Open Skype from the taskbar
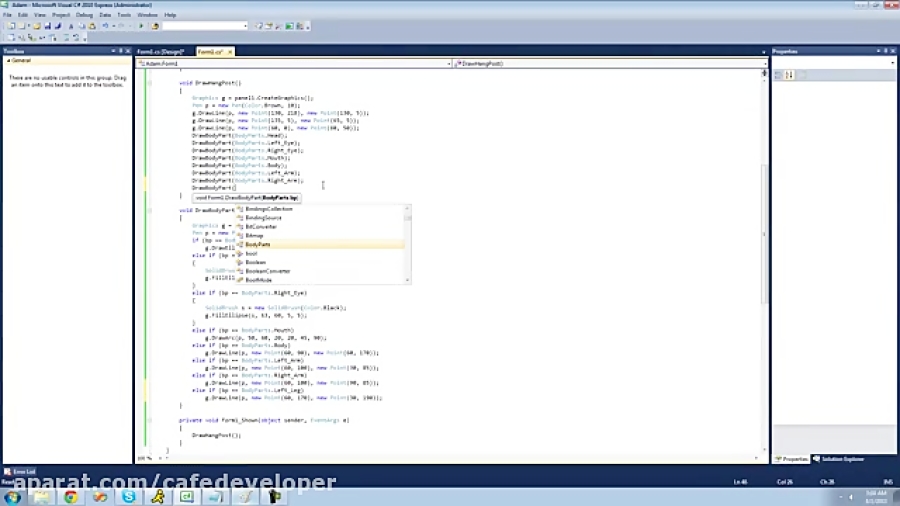This screenshot has width=900, height=506. [x=129, y=497]
